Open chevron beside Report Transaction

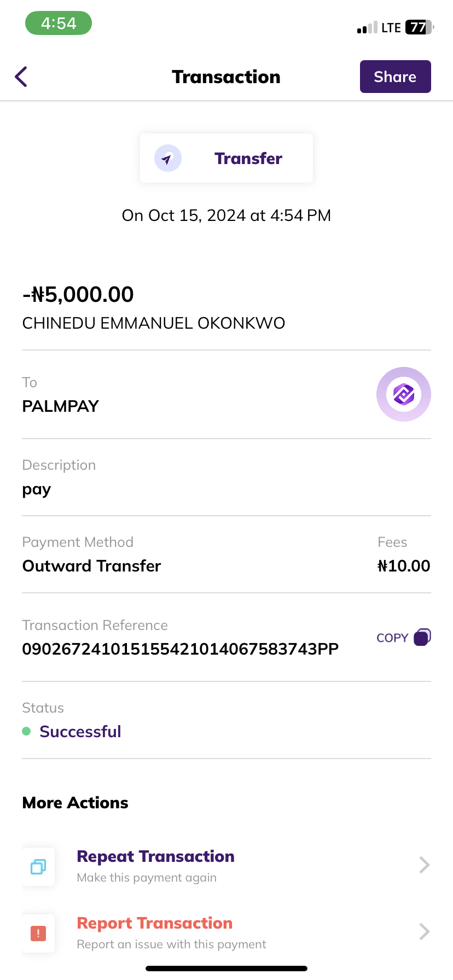[424, 931]
